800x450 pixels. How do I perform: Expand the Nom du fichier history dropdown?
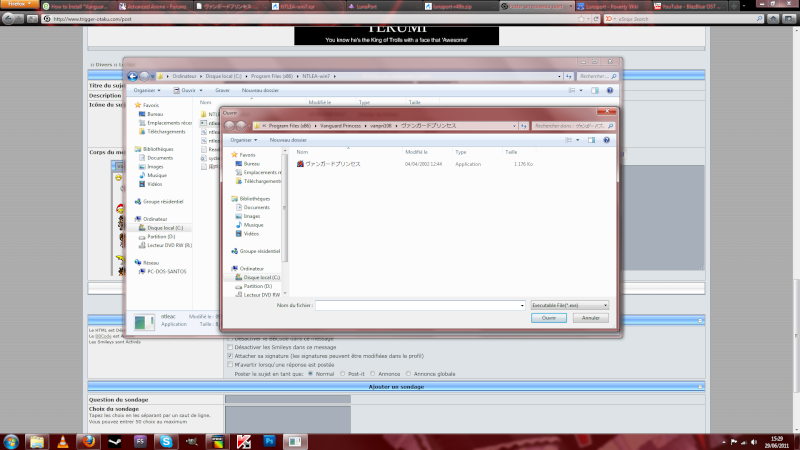[x=522, y=306]
